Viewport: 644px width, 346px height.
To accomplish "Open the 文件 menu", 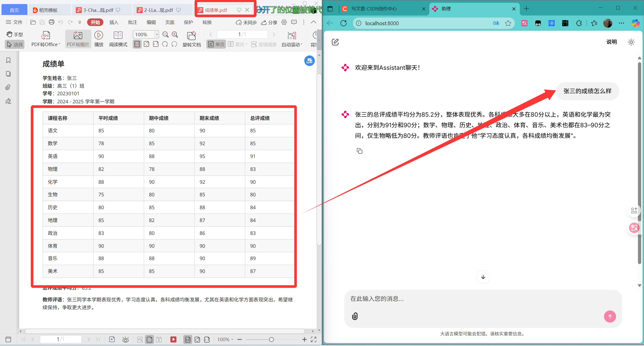I will point(14,22).
